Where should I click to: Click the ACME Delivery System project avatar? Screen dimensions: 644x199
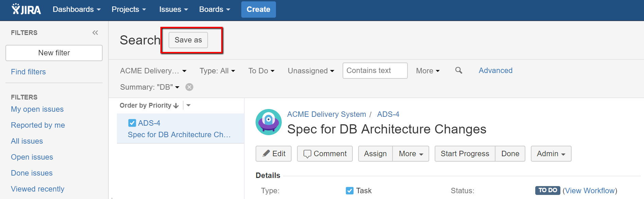tap(268, 122)
